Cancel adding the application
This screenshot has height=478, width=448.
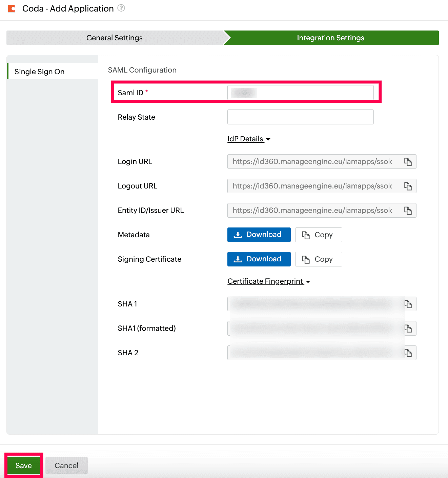(66, 465)
